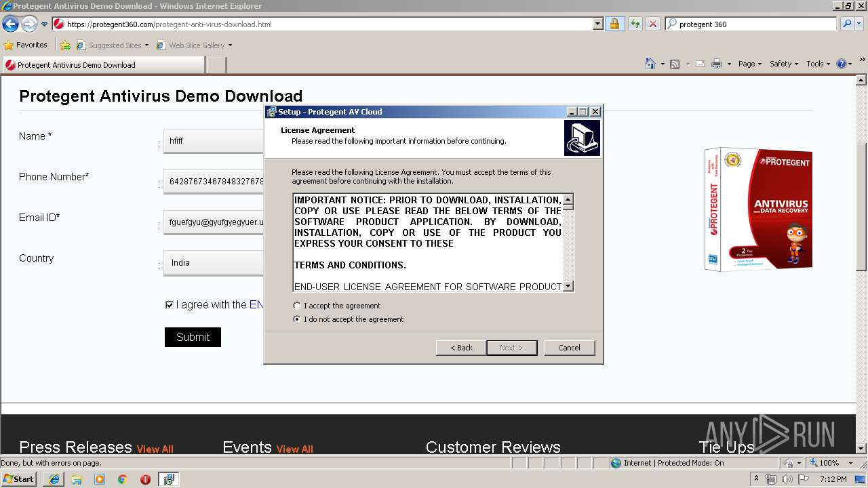This screenshot has height=488, width=868.
Task: Open the Windows Start menu
Action: click(x=19, y=479)
